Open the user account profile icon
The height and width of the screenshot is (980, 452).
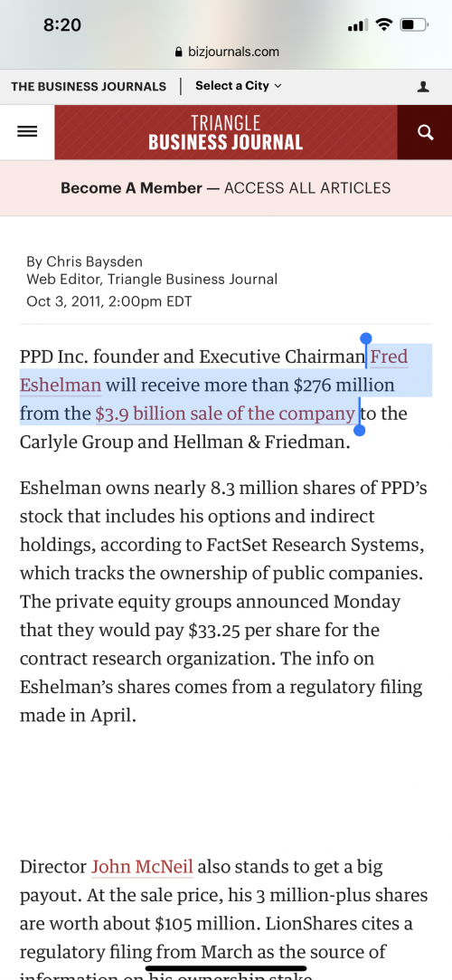(x=423, y=86)
